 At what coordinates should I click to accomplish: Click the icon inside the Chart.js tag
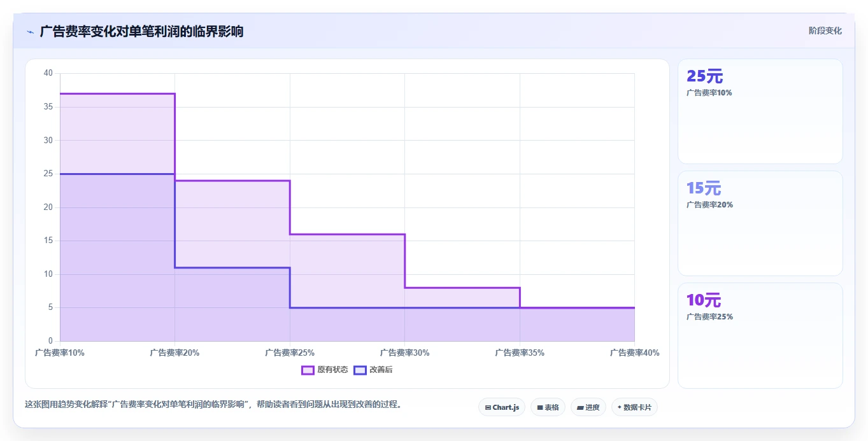488,407
